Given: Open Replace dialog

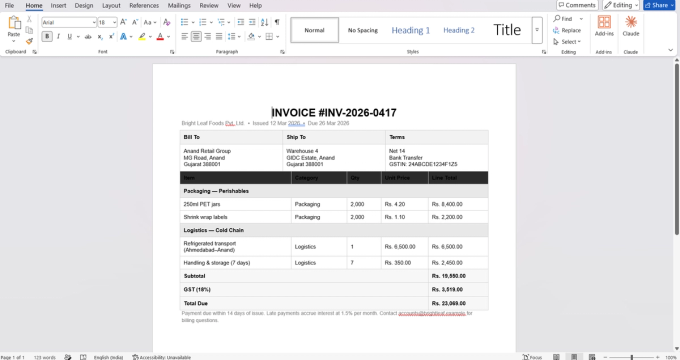Looking at the screenshot, I should coord(567,30).
